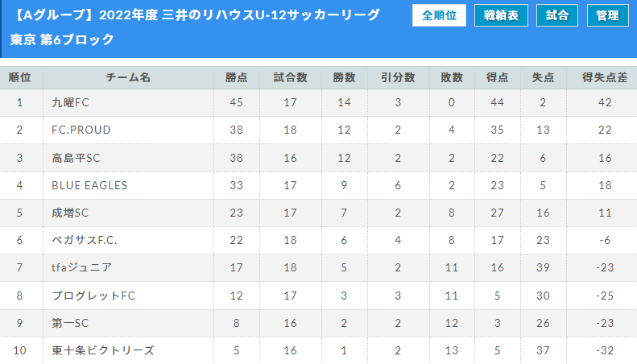This screenshot has width=637, height=364.
Task: Select team name 成増SC
Action: (x=70, y=213)
